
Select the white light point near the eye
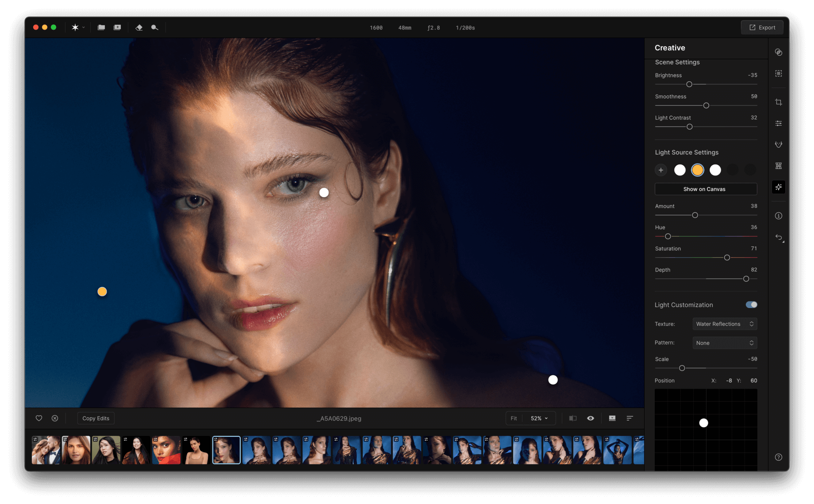(324, 193)
